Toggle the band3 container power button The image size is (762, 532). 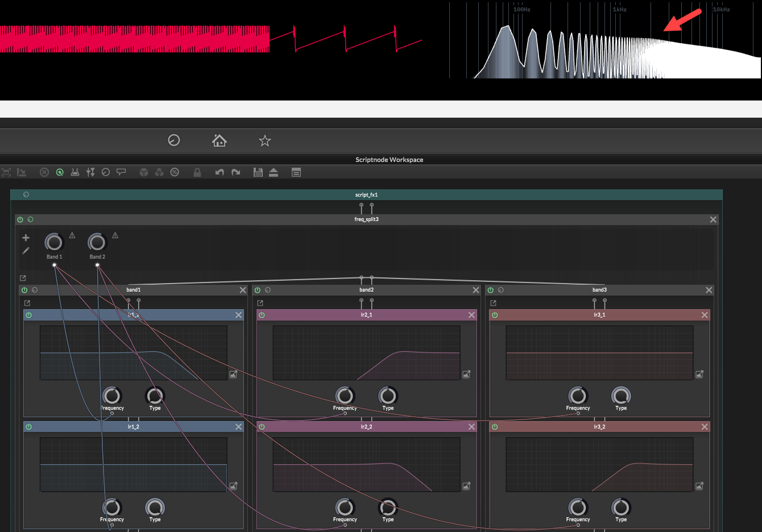491,290
